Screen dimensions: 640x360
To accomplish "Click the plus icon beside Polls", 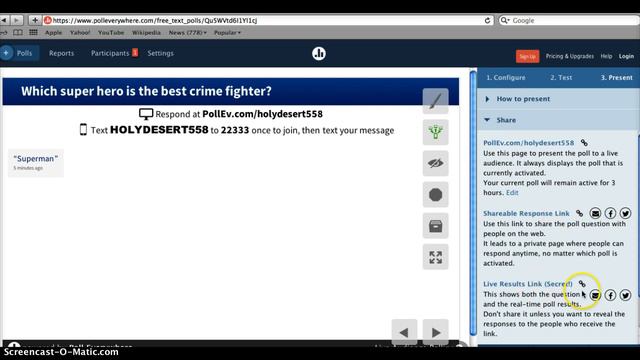I will (6, 53).
